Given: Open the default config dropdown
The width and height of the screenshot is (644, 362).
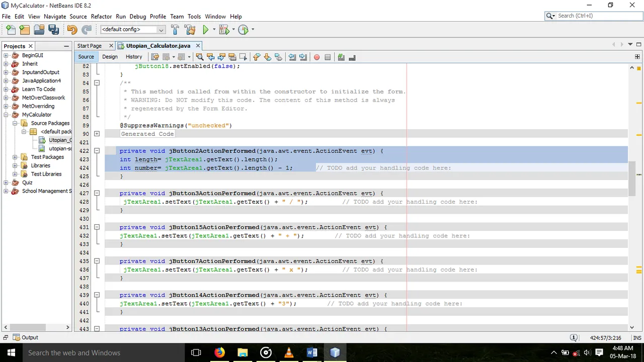Looking at the screenshot, I should (133, 30).
